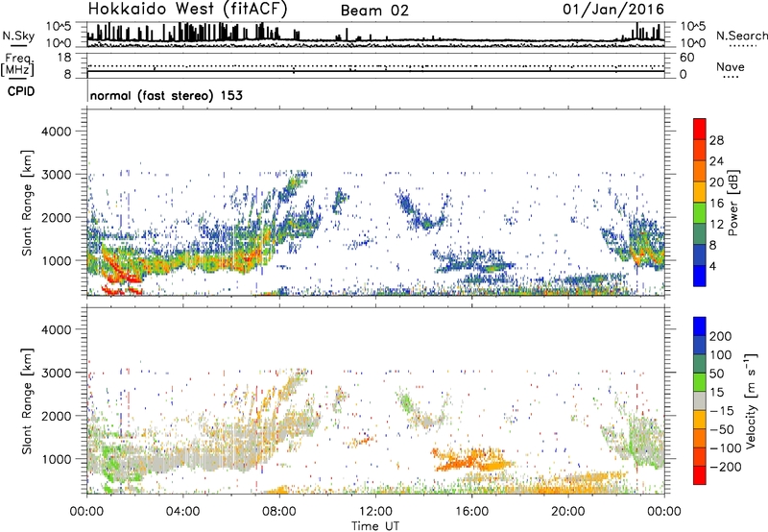
Task: Click the "-200" velocity colorbar label
Action: [x=726, y=468]
